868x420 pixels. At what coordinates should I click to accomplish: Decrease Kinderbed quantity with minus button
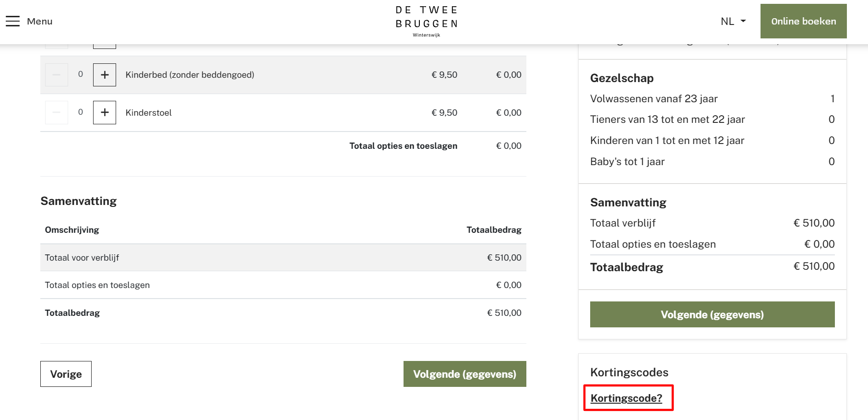[x=57, y=75]
